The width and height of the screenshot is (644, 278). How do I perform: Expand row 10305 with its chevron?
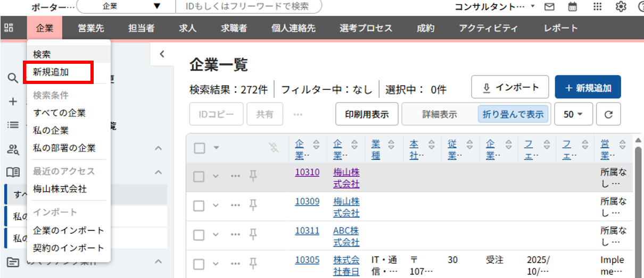coord(216,263)
